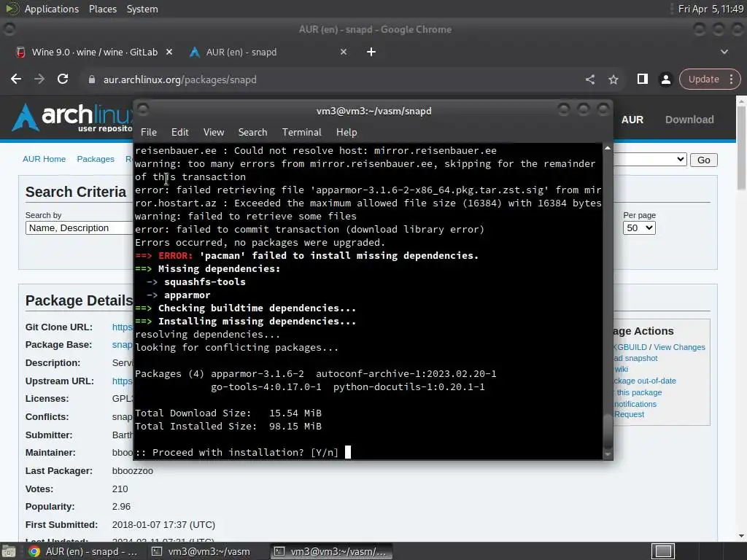Screen dimensions: 747x560
Task: Switch to Chrome AUR taskbar item
Action: 83,551
